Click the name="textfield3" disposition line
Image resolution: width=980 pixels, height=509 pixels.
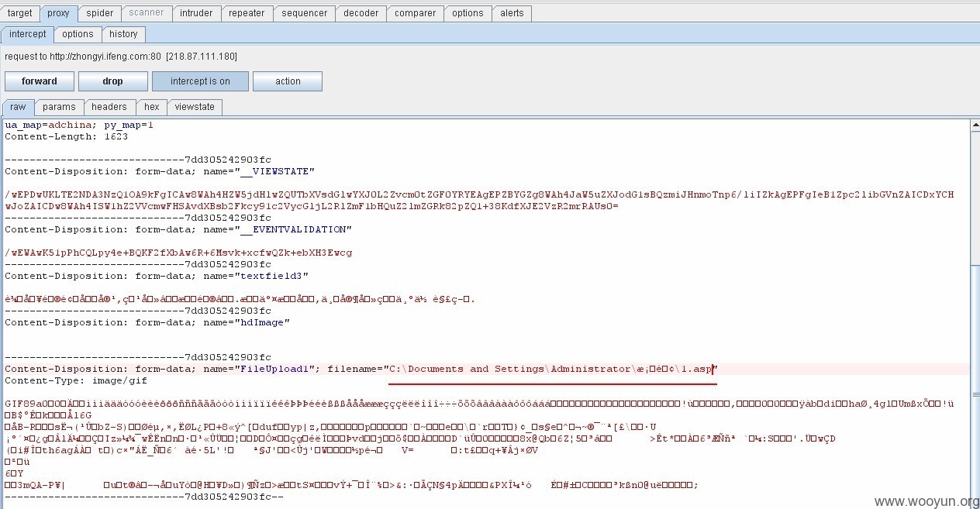point(157,276)
